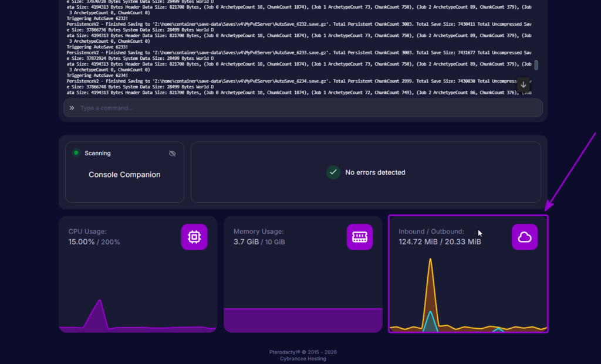The height and width of the screenshot is (364, 601).
Task: Click the network cloud icon
Action: [525, 237]
